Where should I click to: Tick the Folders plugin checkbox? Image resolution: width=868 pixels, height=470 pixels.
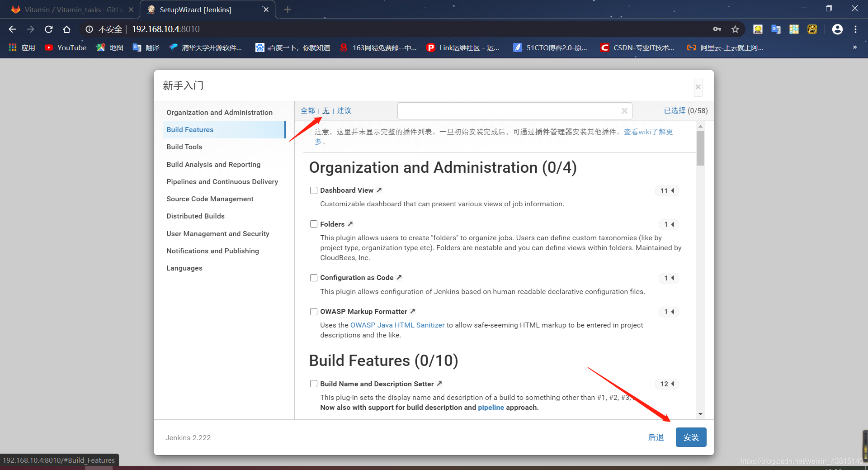click(x=314, y=224)
